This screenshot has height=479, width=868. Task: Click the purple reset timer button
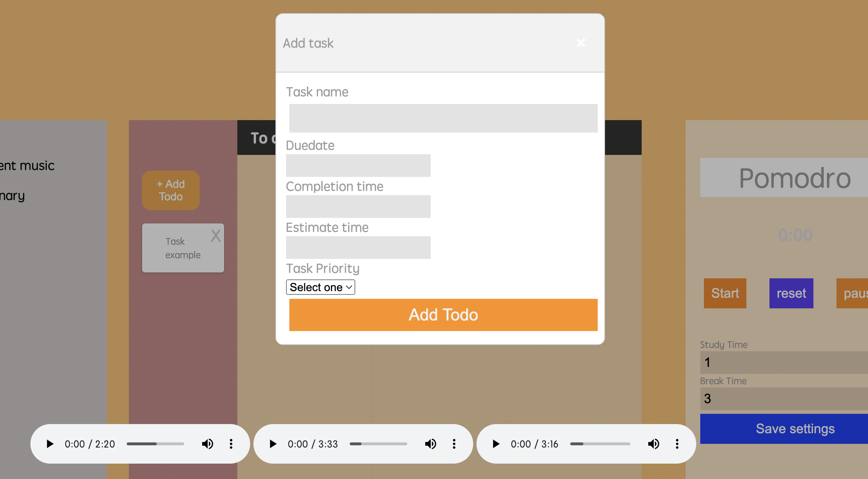tap(791, 293)
